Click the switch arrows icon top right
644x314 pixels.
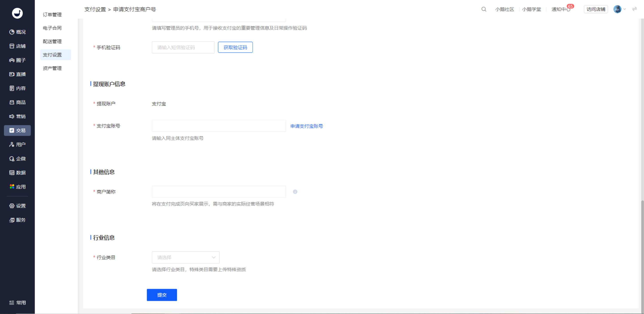tap(635, 9)
